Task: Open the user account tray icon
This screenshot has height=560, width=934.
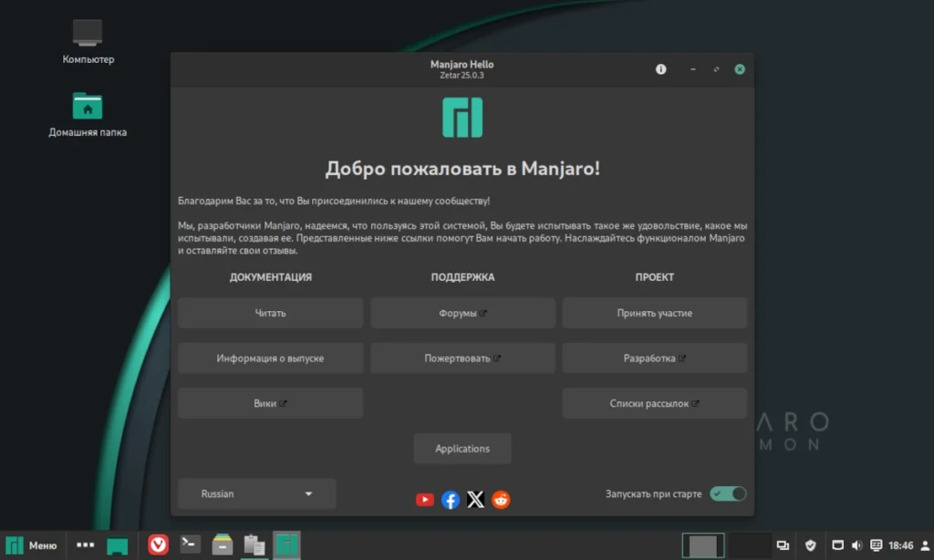Action: coord(925,545)
